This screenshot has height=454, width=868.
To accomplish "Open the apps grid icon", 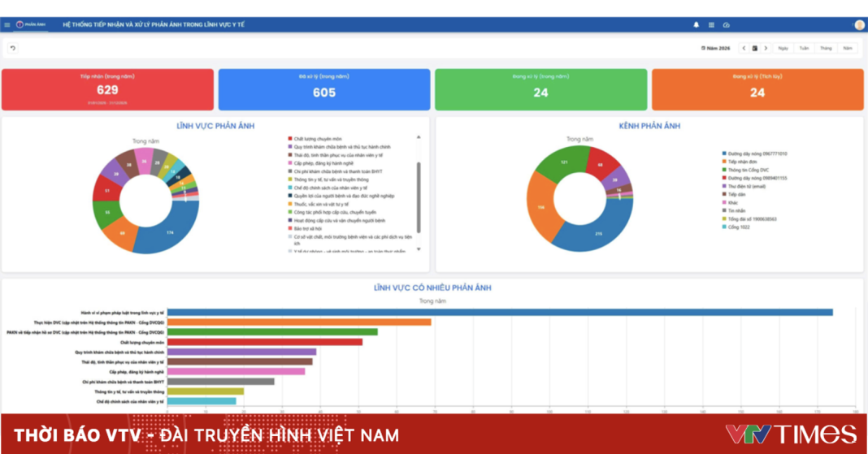I will [711, 25].
